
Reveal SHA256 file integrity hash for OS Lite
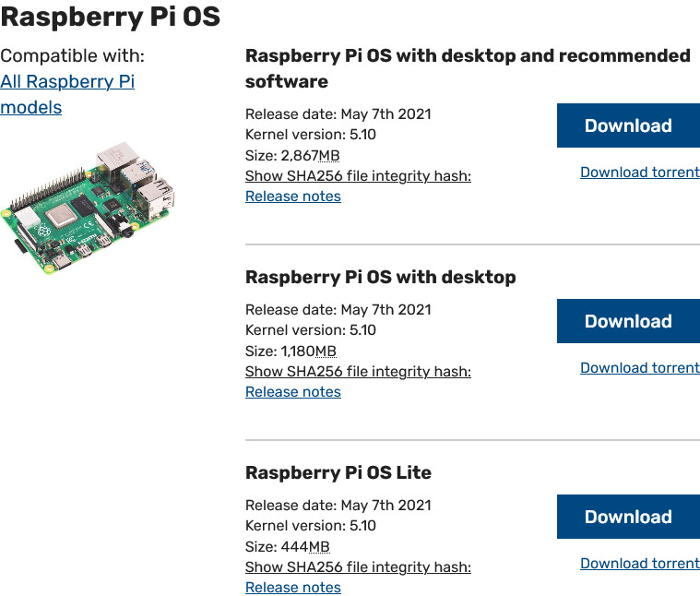[x=358, y=567]
